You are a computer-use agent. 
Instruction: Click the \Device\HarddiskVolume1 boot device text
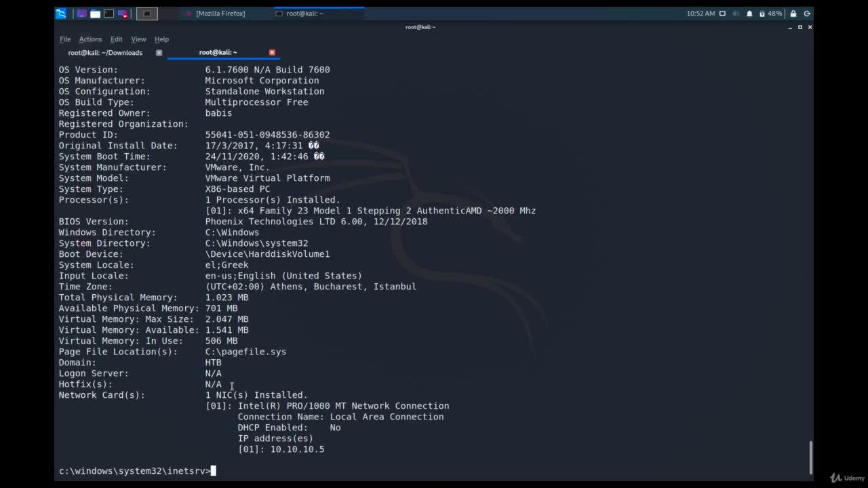point(267,254)
